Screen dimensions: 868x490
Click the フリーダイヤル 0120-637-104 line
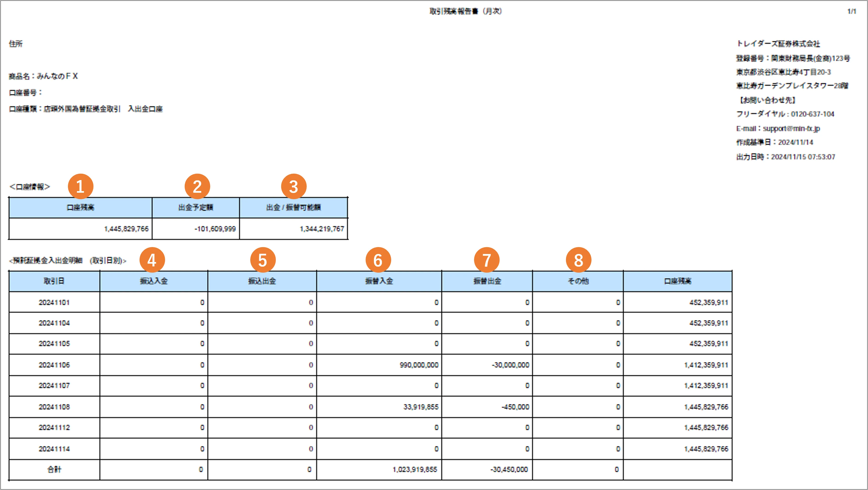tap(785, 114)
